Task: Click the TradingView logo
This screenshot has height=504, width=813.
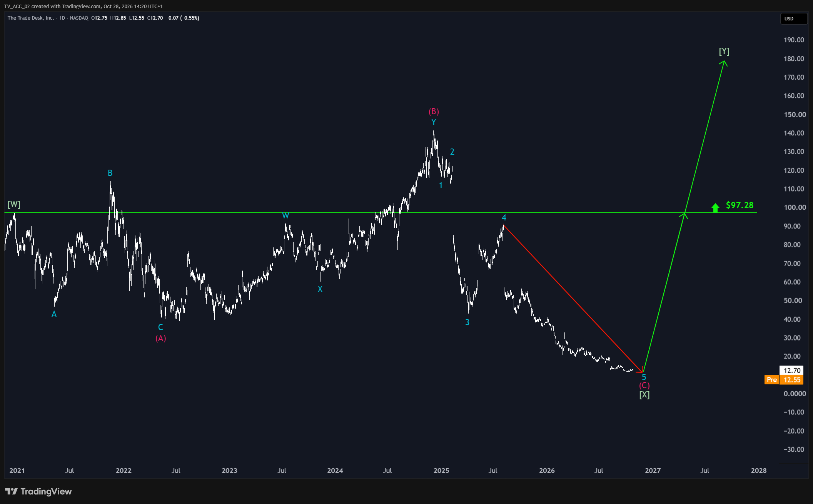Action: coord(38,491)
